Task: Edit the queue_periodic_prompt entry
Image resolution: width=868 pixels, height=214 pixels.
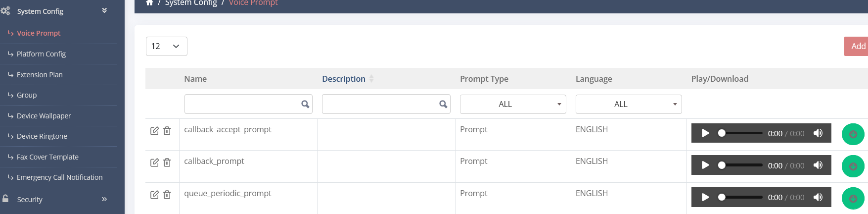Action: tap(154, 195)
